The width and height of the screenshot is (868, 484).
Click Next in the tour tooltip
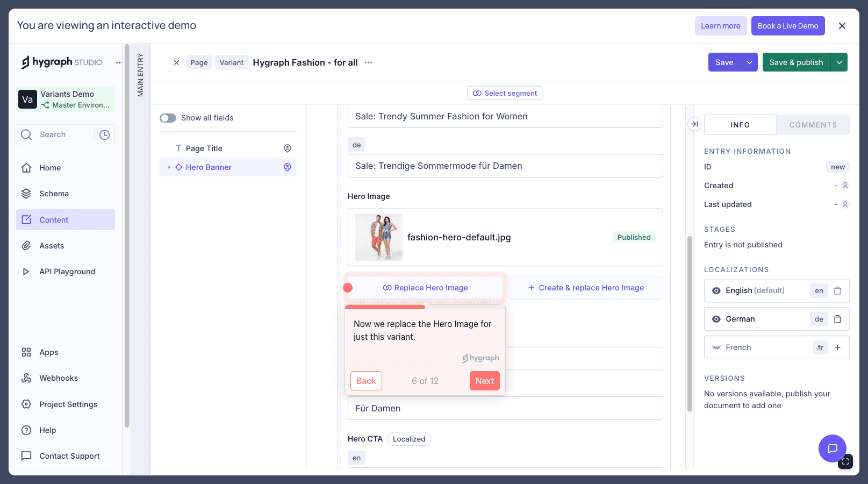coord(484,381)
